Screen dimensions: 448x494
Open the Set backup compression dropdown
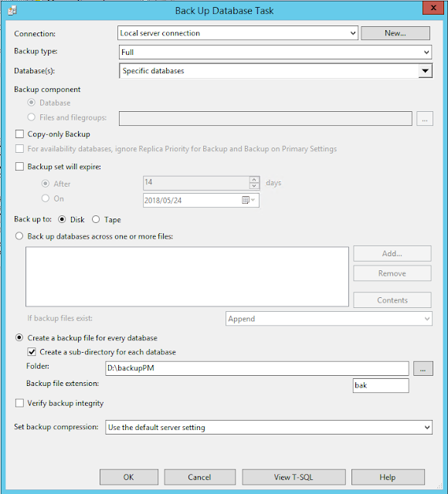tap(269, 427)
